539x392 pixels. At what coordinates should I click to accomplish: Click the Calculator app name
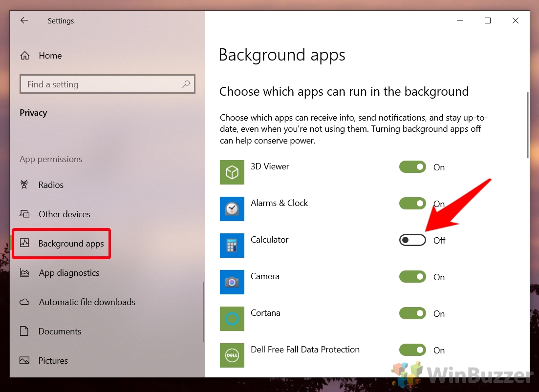pos(269,240)
